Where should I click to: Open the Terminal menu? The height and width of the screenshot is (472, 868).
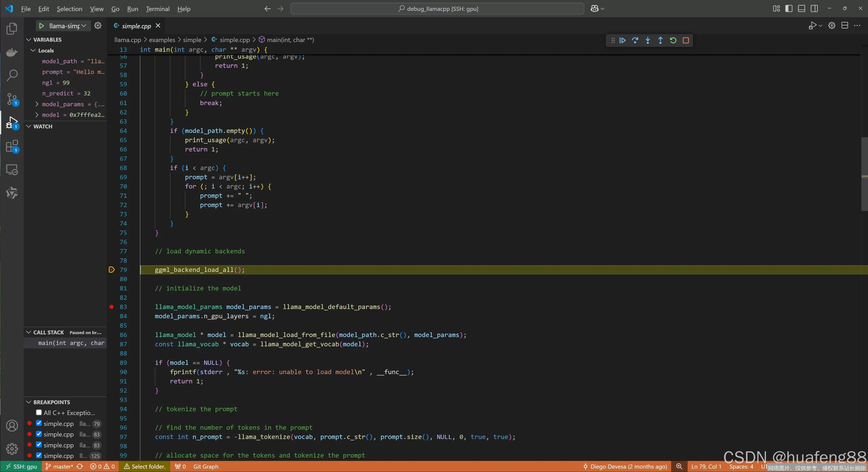coord(158,9)
